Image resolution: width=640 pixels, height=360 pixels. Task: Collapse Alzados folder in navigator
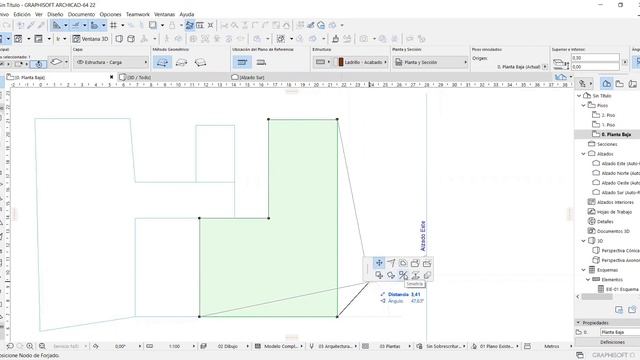coord(584,154)
